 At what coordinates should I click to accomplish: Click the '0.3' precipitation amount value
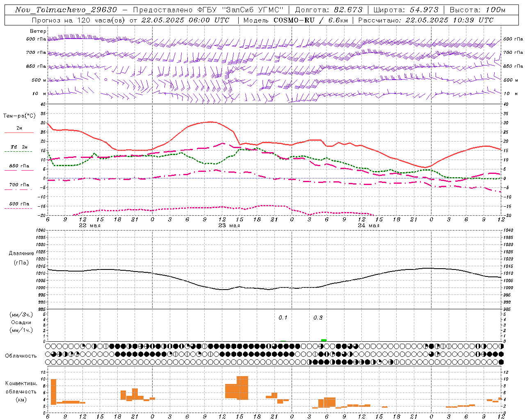point(318,318)
